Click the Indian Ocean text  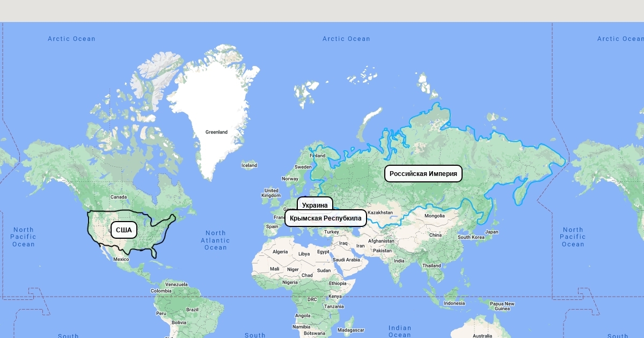[400, 331]
